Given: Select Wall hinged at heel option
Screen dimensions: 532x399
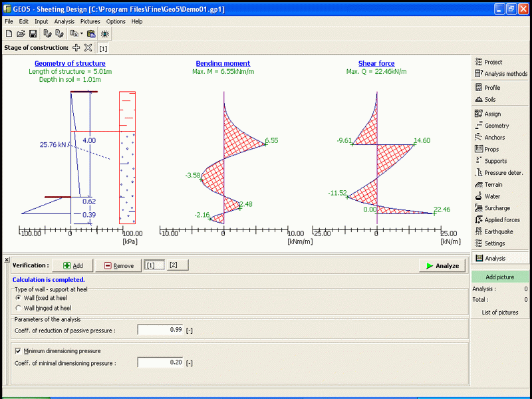Looking at the screenshot, I should coord(18,309).
